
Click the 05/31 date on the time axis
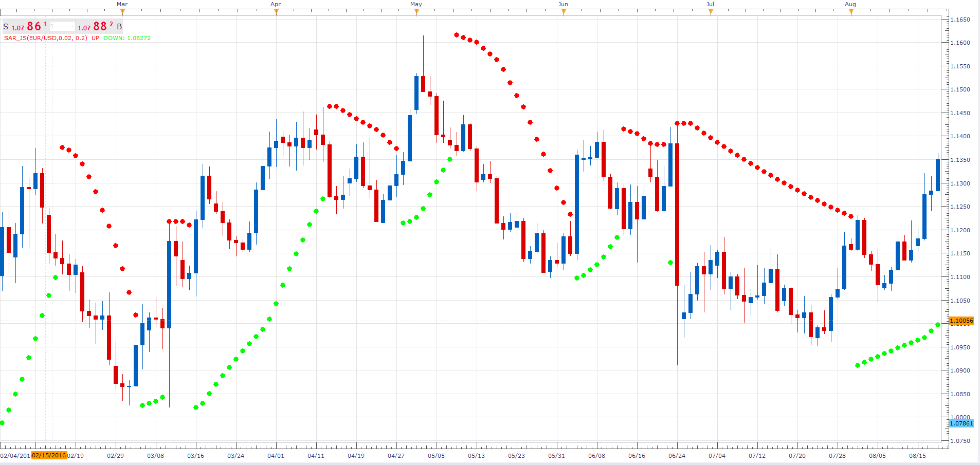556,456
